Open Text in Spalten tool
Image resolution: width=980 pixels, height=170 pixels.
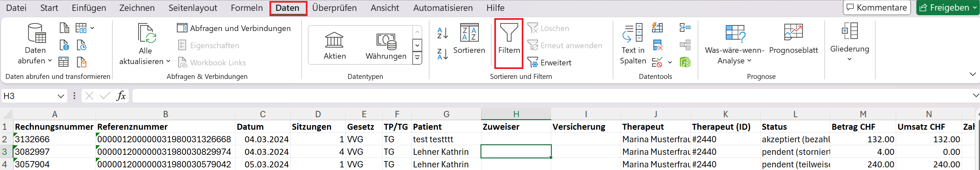tap(633, 44)
